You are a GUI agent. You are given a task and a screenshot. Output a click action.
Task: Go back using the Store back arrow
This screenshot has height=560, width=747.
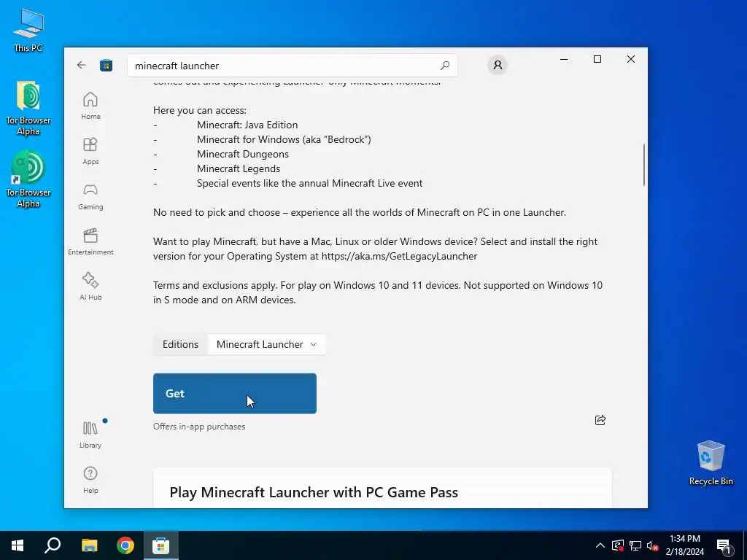(82, 65)
